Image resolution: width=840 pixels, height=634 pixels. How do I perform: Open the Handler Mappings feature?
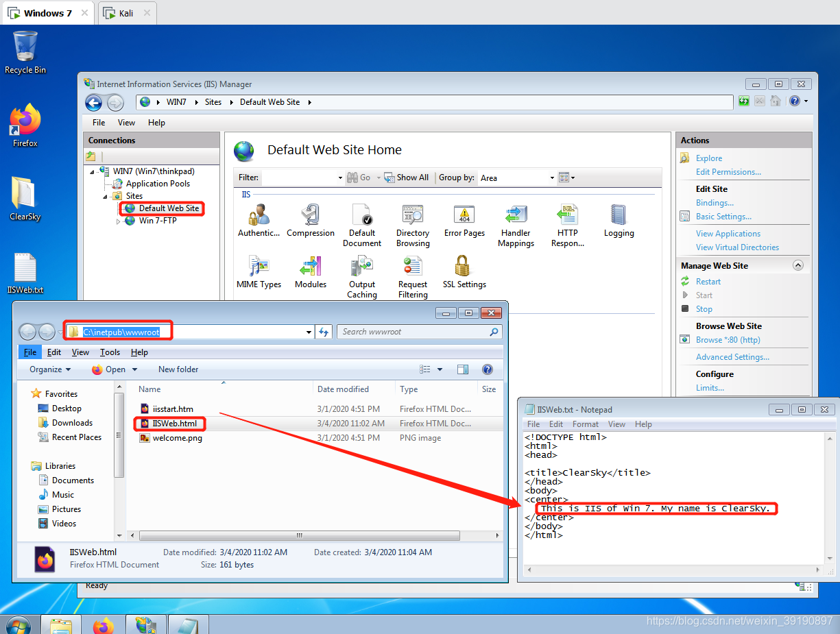click(x=516, y=225)
